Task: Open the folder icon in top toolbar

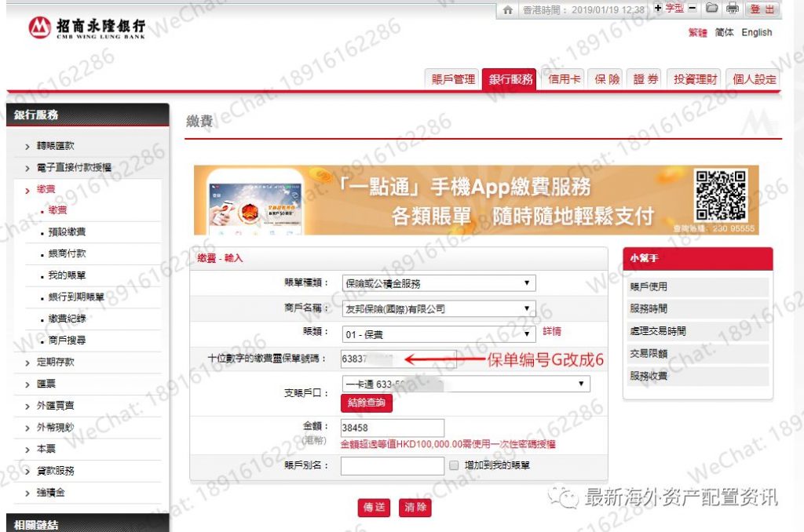Action: (711, 8)
